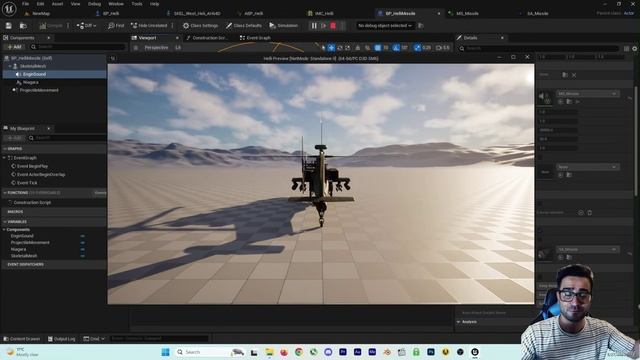Click the icon right of the debug object dropdown
Screen dimensions: 640x360
pos(420,26)
